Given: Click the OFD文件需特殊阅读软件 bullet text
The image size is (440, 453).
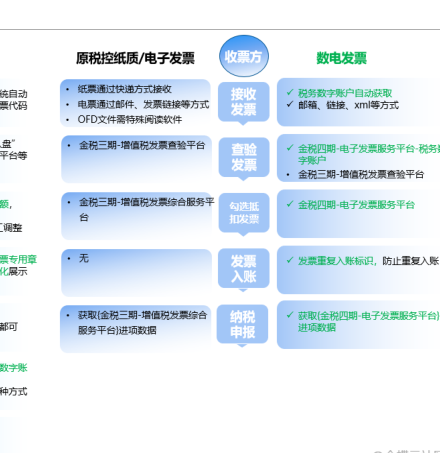Looking at the screenshot, I should point(130,119).
